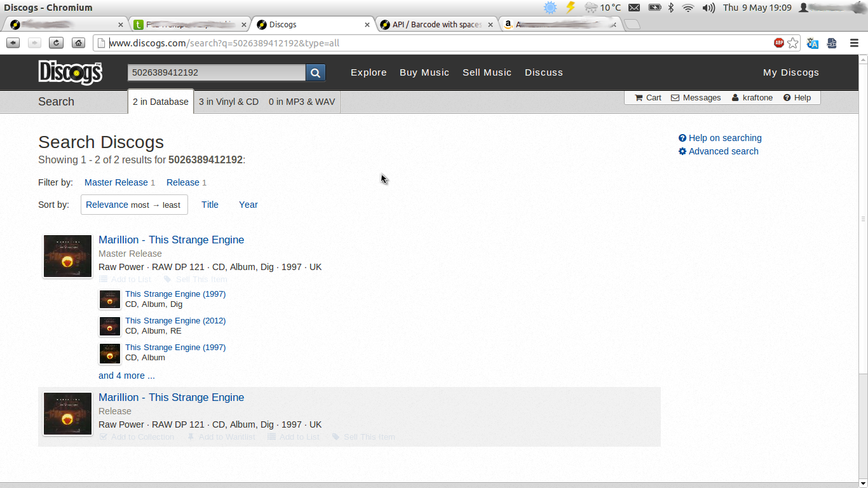Switch to the '3 in Vinyl & CD' tab
868x488 pixels.
click(x=228, y=102)
